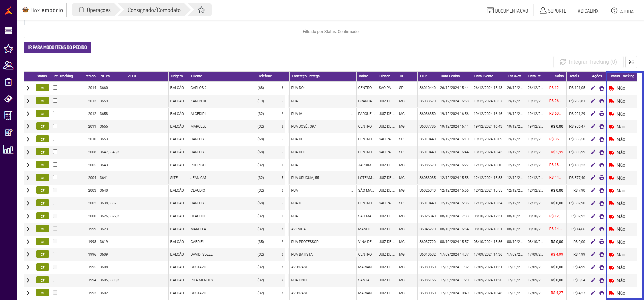Expand row of order 1998

click(x=28, y=242)
